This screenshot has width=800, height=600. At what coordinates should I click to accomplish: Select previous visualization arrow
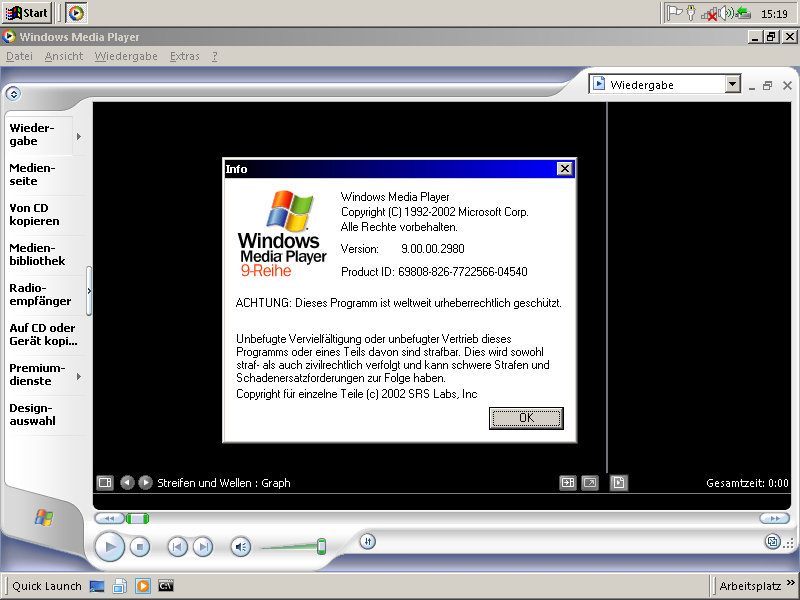click(127, 483)
